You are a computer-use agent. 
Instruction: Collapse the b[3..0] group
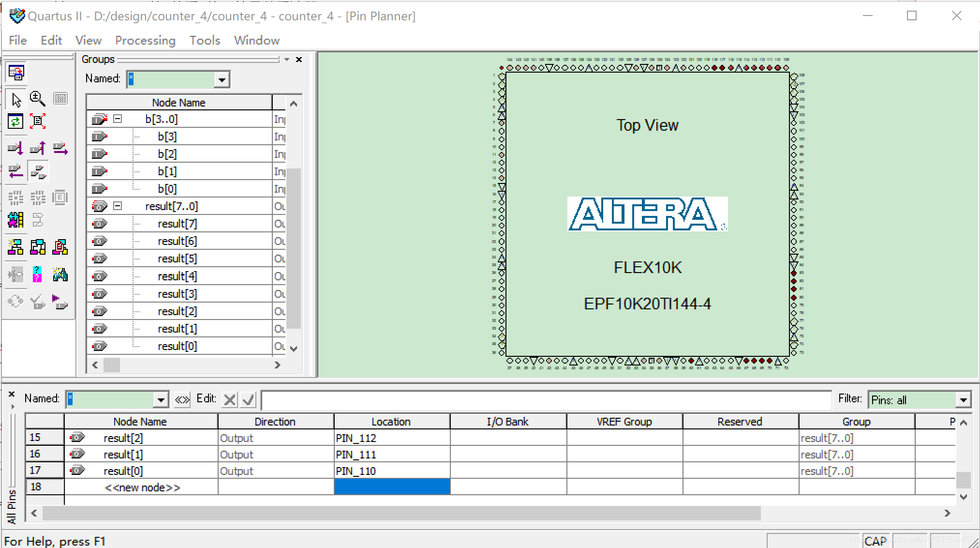point(118,119)
